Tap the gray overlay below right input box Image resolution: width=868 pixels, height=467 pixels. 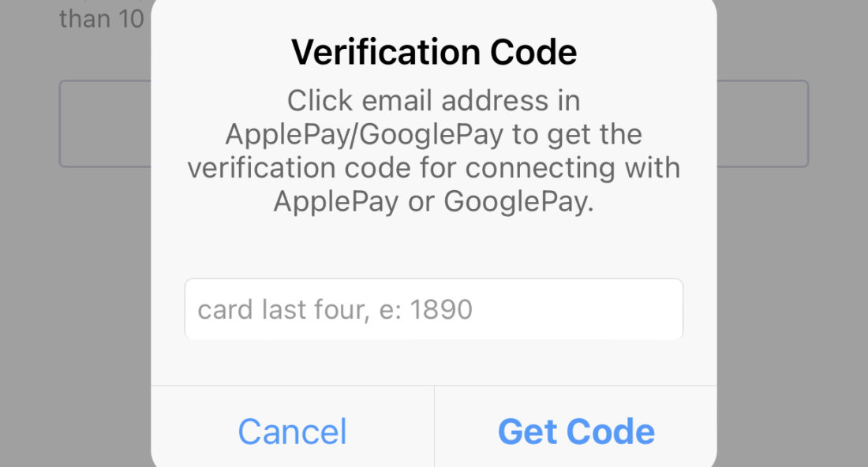coord(791,304)
